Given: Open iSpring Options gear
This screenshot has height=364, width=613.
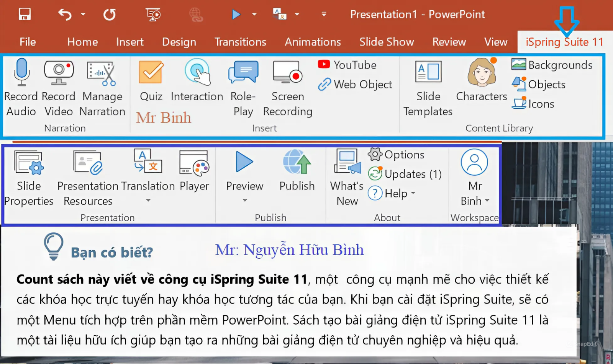Looking at the screenshot, I should (x=396, y=155).
